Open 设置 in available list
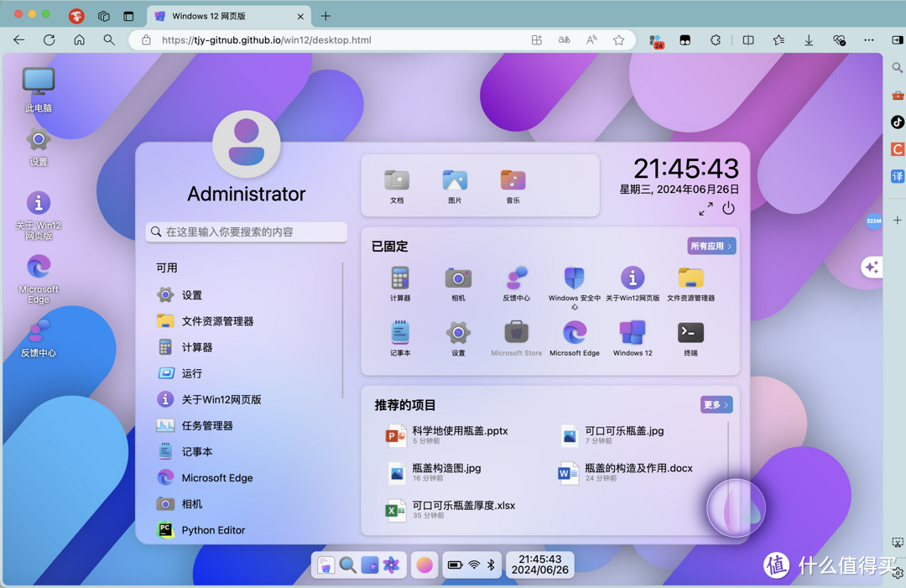Image resolution: width=906 pixels, height=588 pixels. 248,295
